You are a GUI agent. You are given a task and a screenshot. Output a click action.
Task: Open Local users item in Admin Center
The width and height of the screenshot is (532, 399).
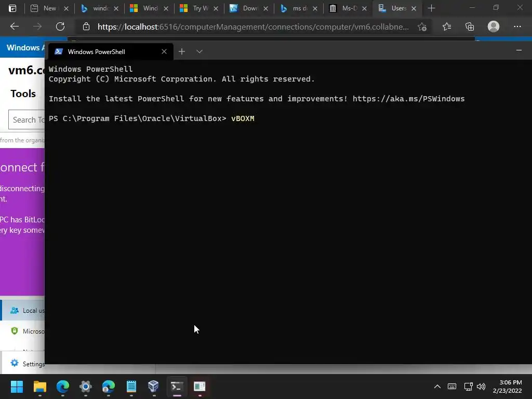pyautogui.click(x=23, y=311)
